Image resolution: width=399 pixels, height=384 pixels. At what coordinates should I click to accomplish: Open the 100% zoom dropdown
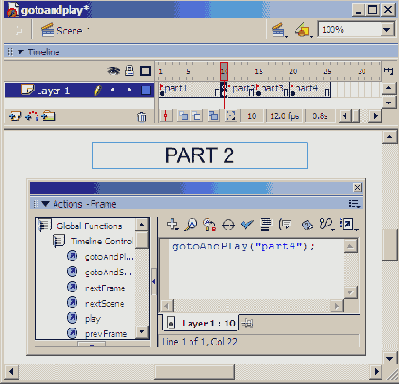point(387,30)
